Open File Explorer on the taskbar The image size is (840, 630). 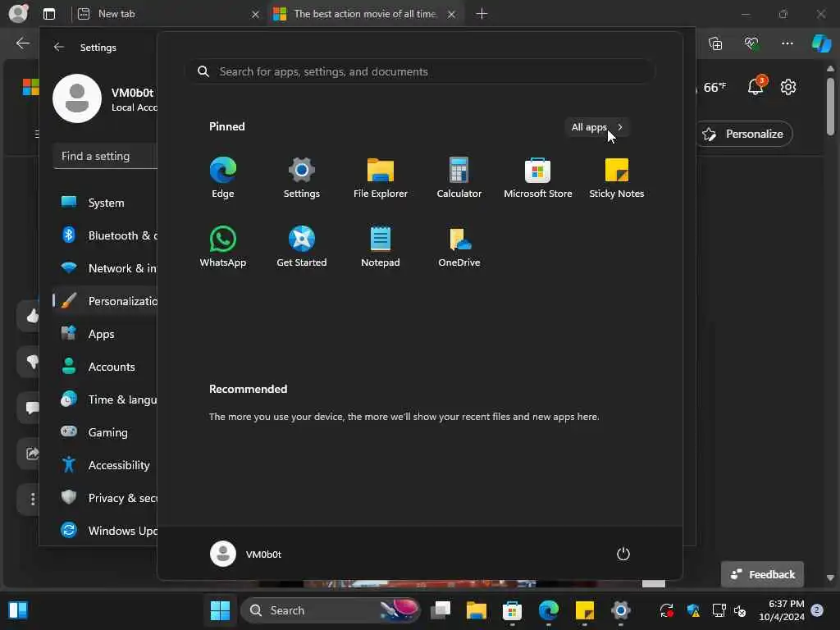tap(477, 610)
